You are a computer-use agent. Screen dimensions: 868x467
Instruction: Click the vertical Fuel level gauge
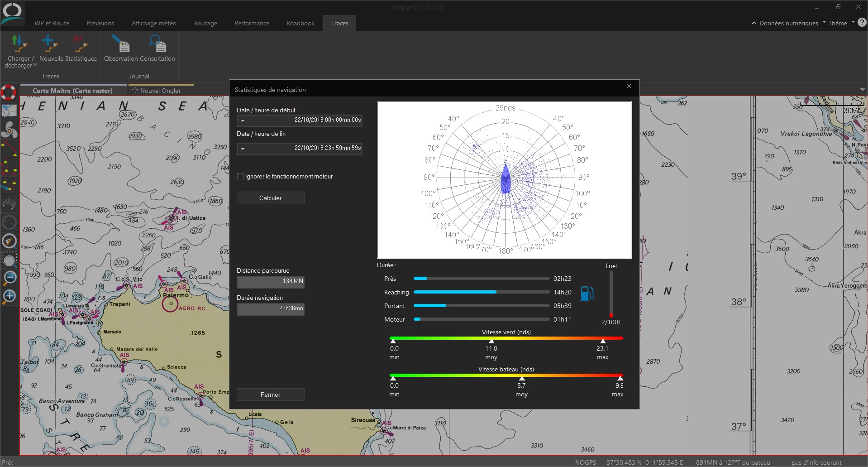point(611,294)
